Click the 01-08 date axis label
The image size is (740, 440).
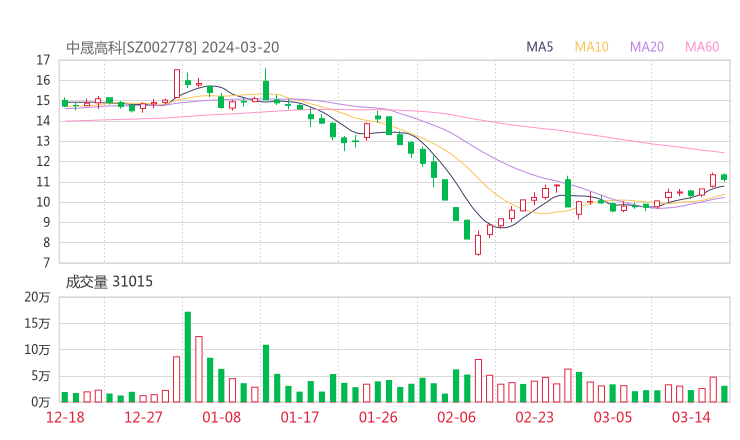[221, 417]
